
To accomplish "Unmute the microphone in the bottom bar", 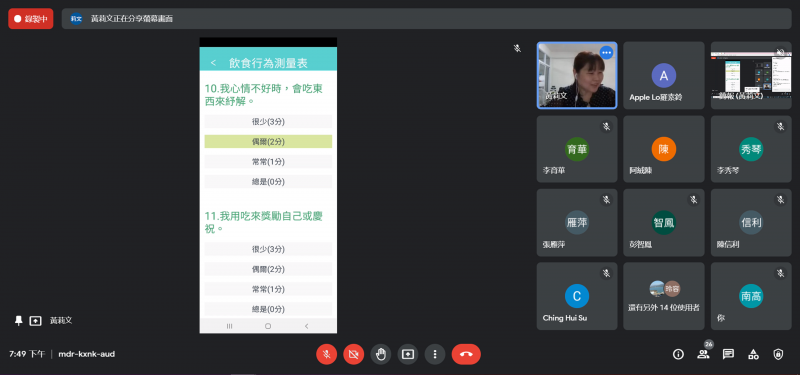I will [x=327, y=354].
